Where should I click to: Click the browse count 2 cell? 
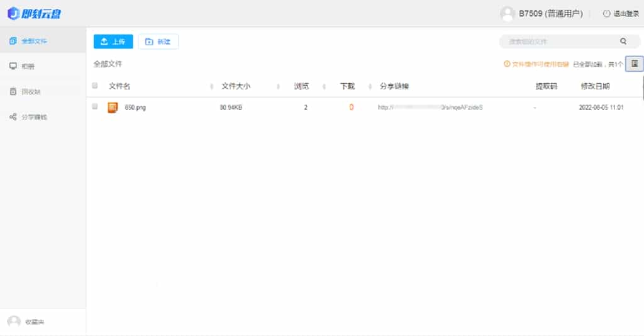tap(306, 107)
